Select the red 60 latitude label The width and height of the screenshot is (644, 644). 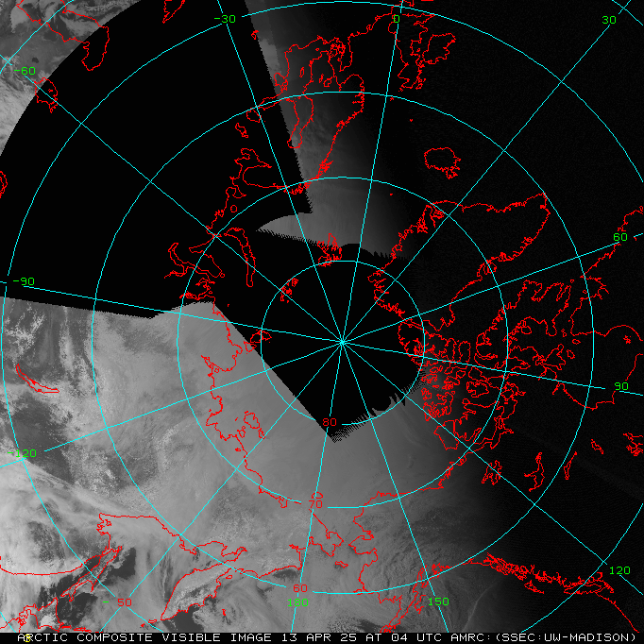[x=300, y=588]
